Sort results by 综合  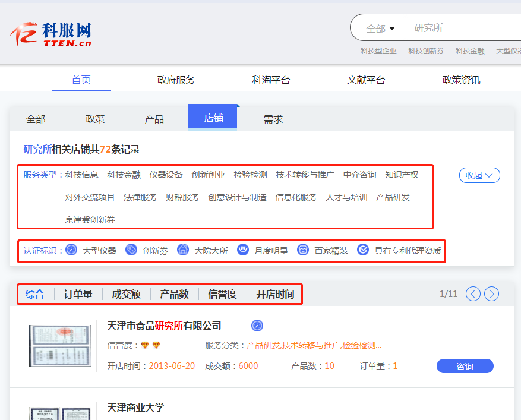pyautogui.click(x=34, y=294)
